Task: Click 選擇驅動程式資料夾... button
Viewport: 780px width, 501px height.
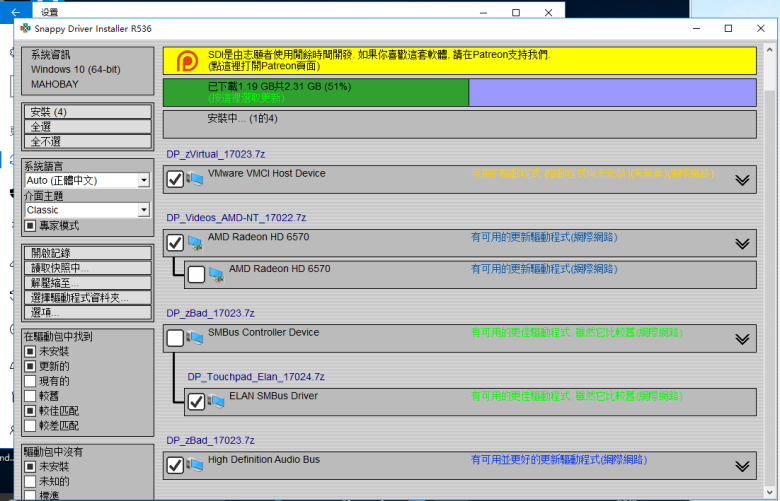Action: (88, 298)
